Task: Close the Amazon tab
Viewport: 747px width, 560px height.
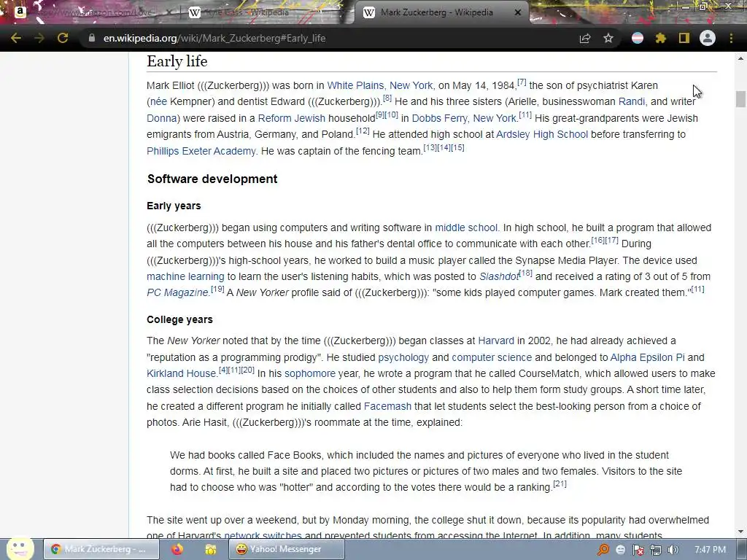Action: [x=169, y=12]
